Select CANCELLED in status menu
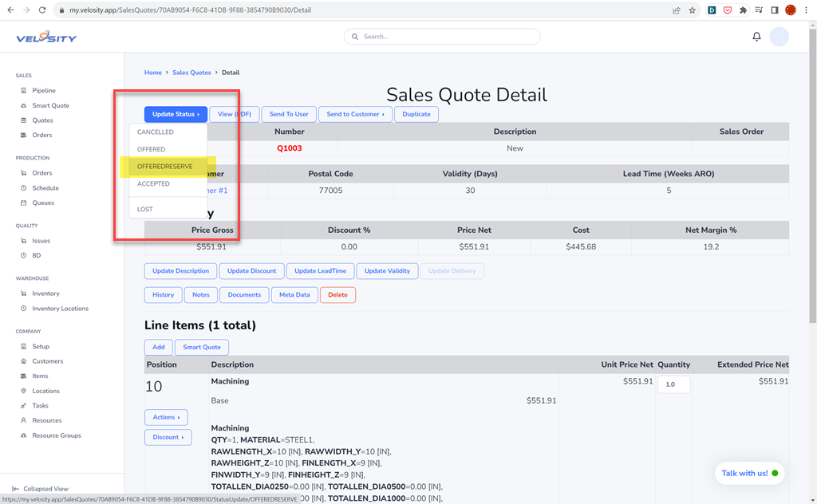Image resolution: width=817 pixels, height=504 pixels. [155, 132]
